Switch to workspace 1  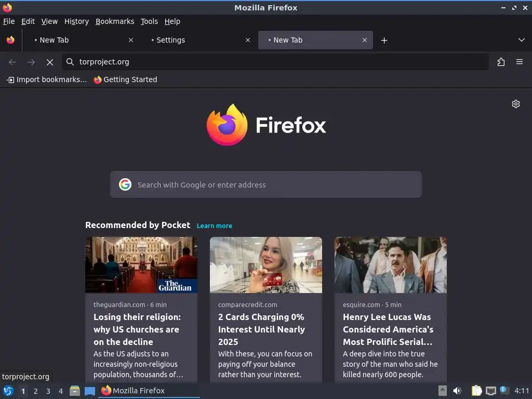(x=23, y=391)
